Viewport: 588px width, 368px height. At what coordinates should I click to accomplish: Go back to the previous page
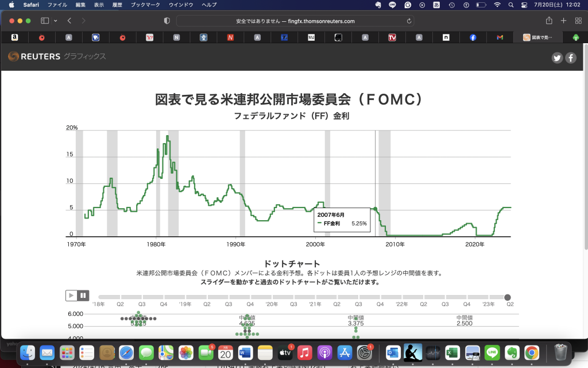pos(69,21)
